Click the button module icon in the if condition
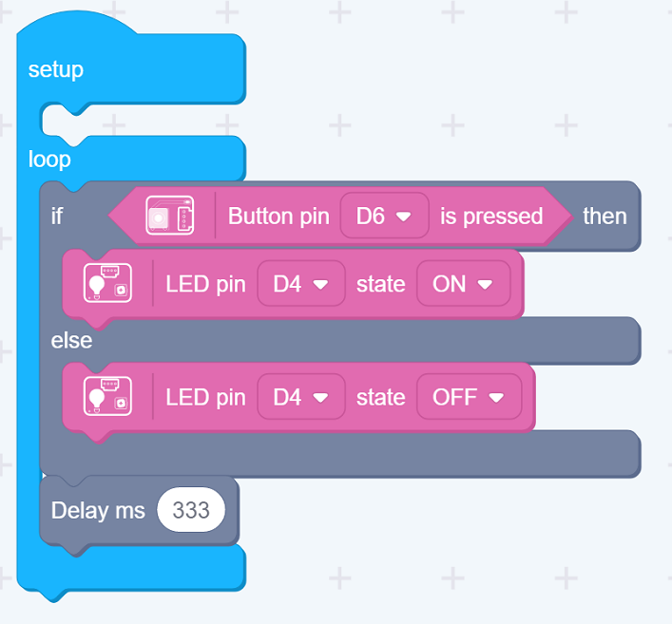 tap(170, 216)
